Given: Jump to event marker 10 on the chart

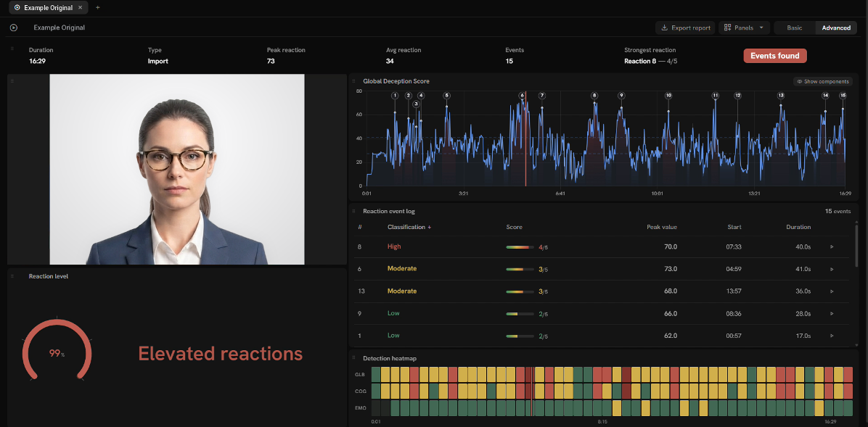Looking at the screenshot, I should (x=668, y=96).
